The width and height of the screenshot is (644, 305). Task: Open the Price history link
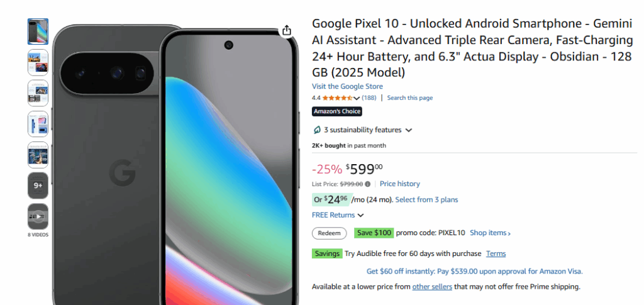point(399,184)
